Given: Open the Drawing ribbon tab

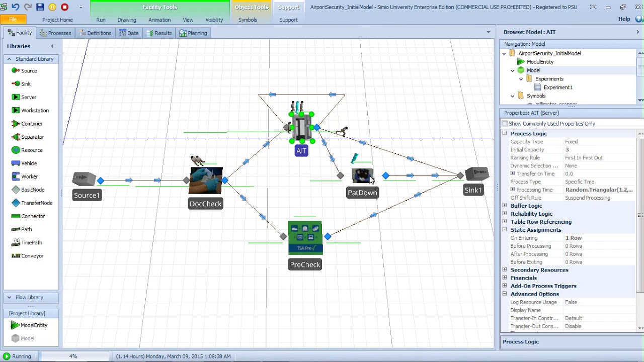Looking at the screenshot, I should pos(127,20).
